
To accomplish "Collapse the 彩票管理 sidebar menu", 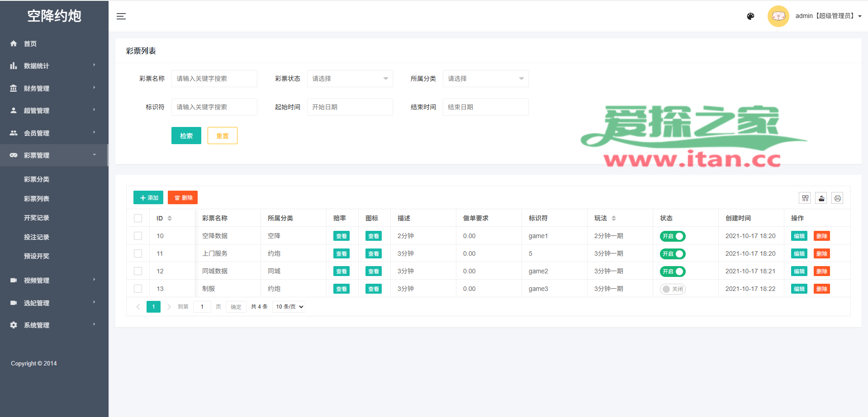I will 54,155.
